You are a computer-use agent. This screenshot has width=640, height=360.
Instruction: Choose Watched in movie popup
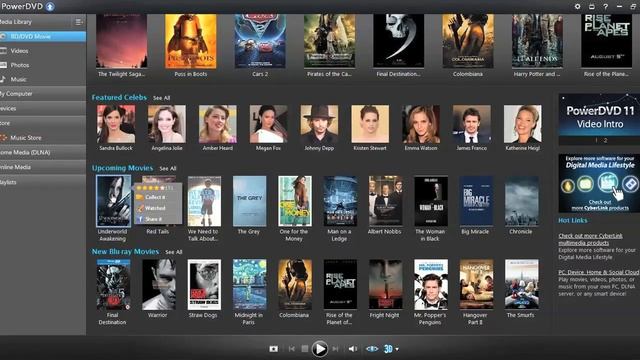coord(155,208)
